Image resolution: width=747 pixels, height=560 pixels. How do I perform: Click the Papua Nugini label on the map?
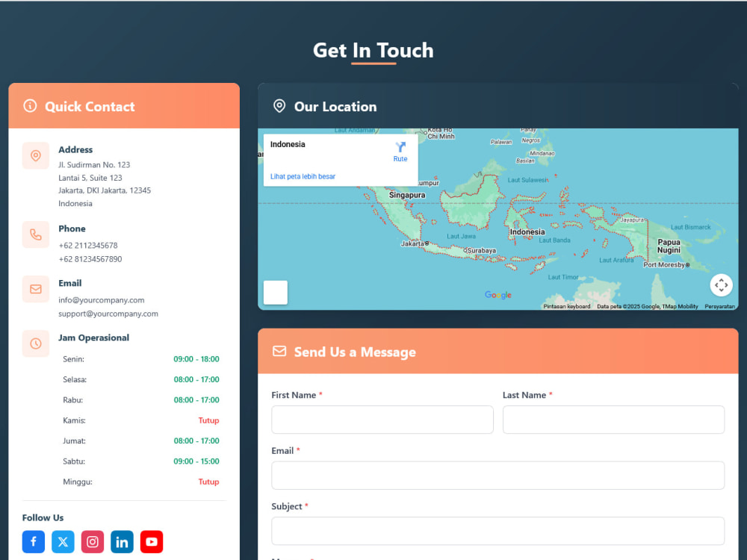pos(669,246)
